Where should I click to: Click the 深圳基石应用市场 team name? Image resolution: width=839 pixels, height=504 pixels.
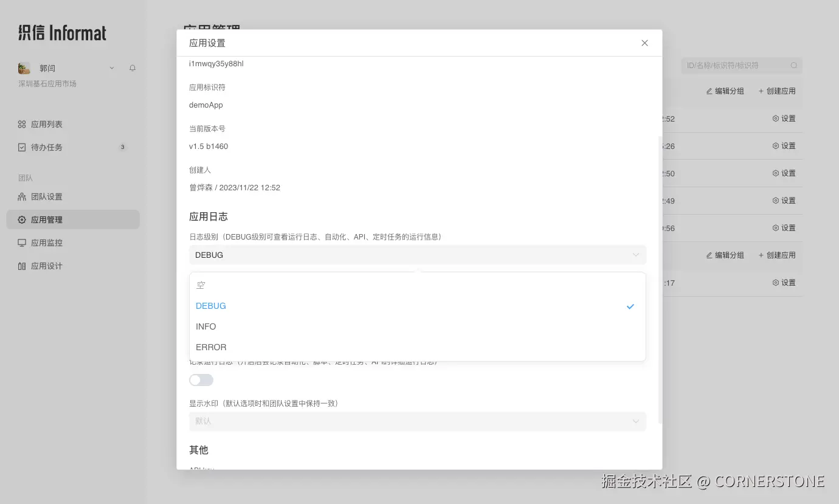pos(47,84)
